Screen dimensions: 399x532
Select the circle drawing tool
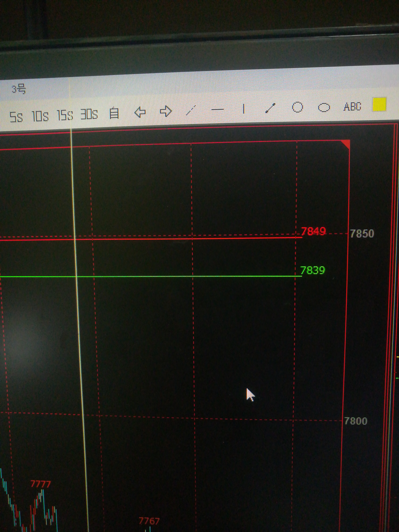click(x=297, y=107)
